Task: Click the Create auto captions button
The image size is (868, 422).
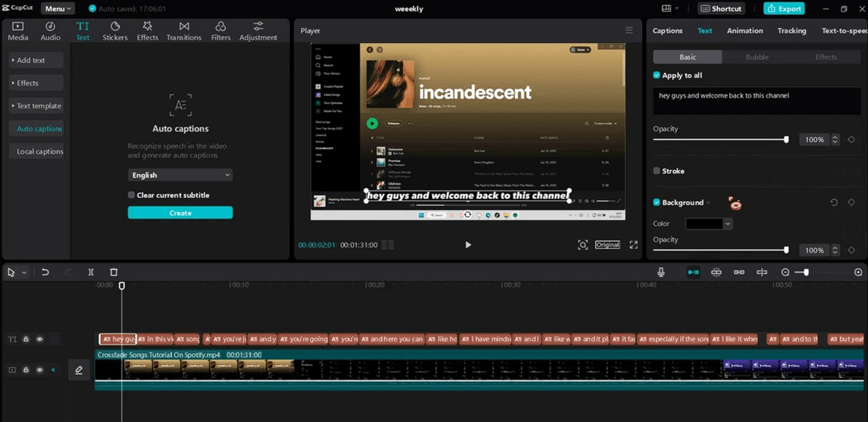Action: pos(180,213)
